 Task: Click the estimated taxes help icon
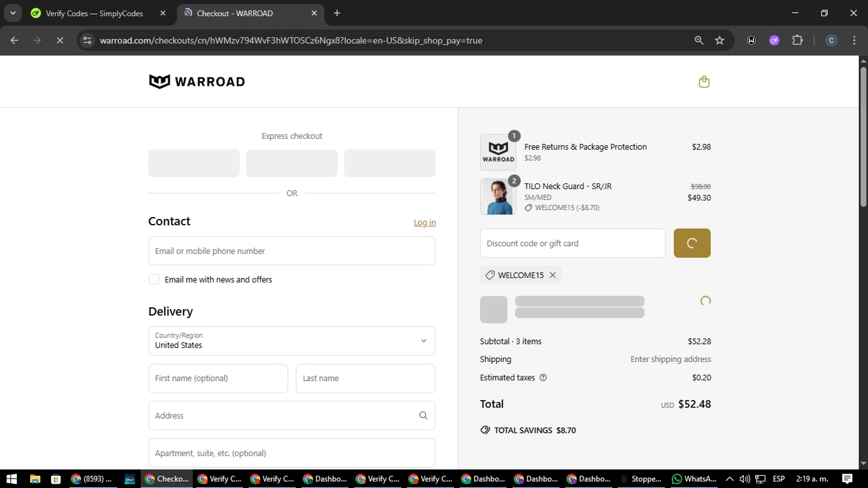click(543, 377)
